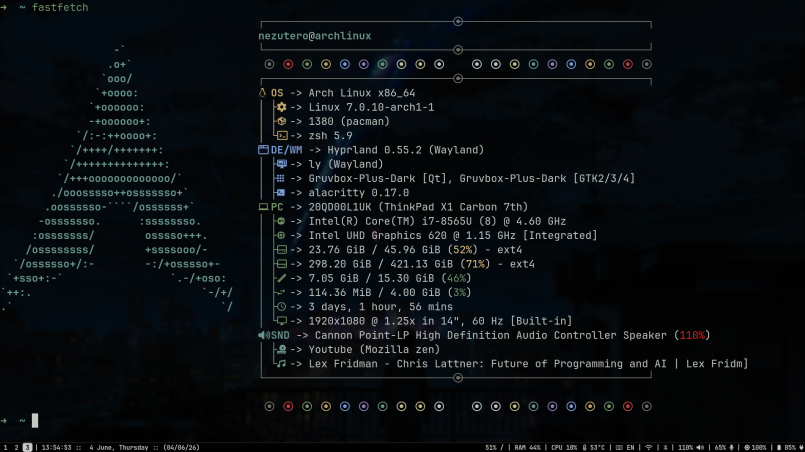The image size is (805, 452).
Task: Click the GPU icon beside Intel UHD Graphics 620
Action: [x=281, y=235]
